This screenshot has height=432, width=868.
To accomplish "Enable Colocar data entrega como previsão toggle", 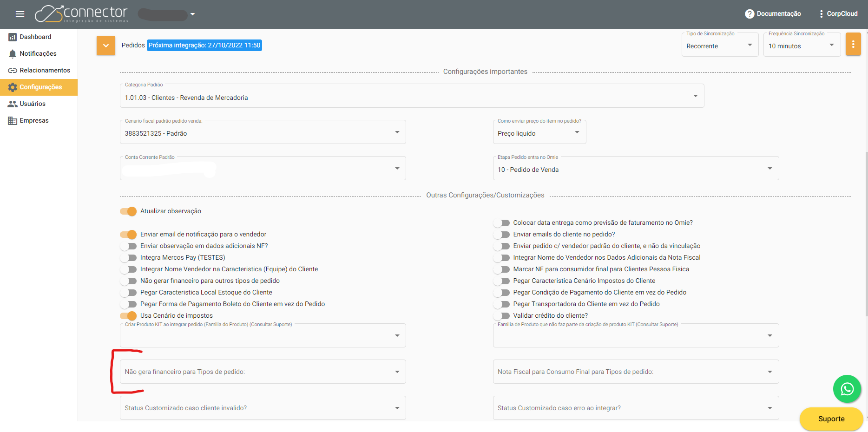I will tap(501, 223).
